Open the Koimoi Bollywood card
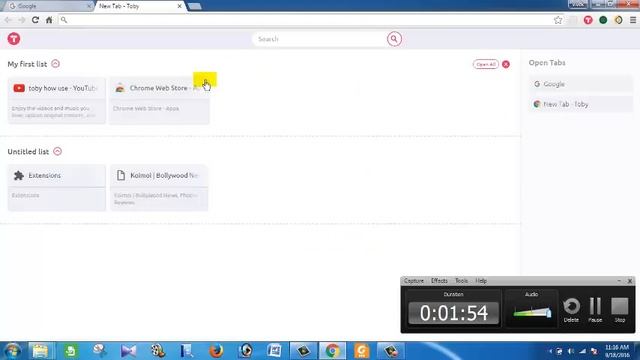 159,188
